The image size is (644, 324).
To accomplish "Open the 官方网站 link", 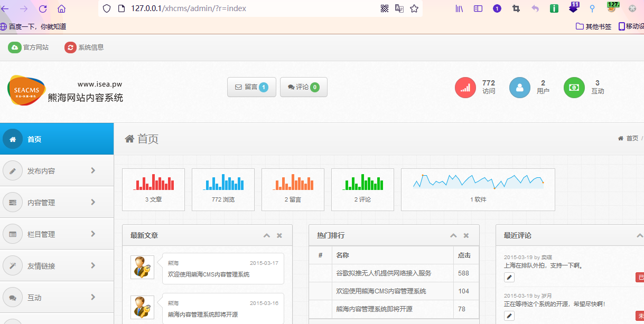I will pos(29,47).
